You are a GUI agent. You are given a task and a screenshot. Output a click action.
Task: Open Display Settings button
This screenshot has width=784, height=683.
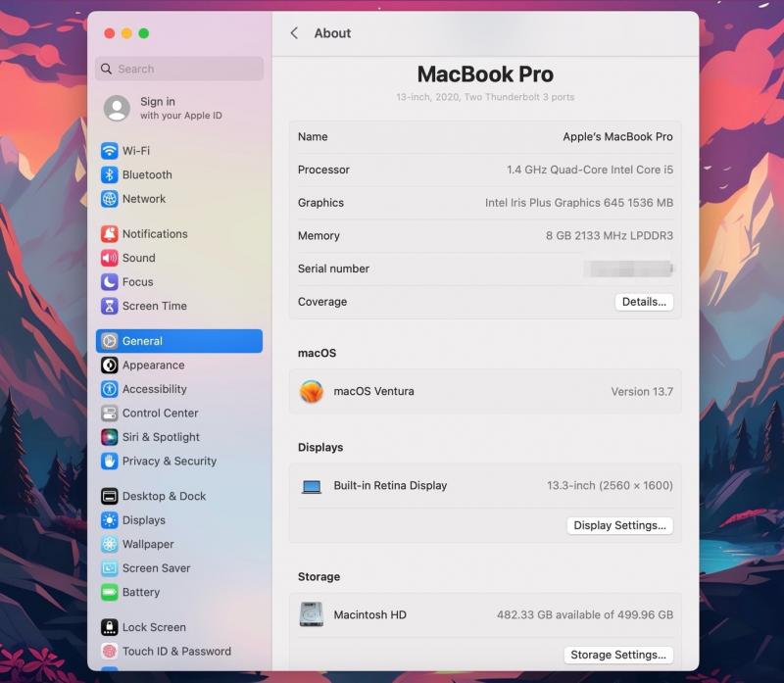[619, 525]
